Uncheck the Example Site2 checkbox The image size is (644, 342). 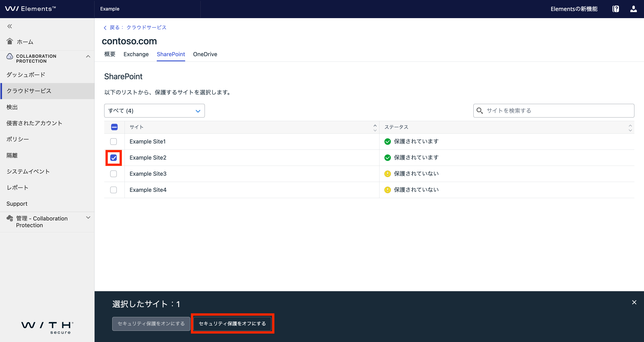(x=114, y=158)
